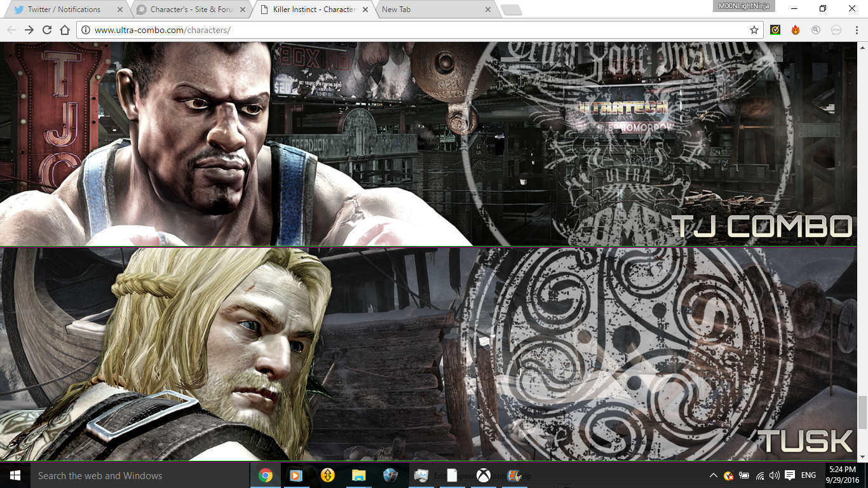Click the browser forward arrow
Image resolution: width=868 pixels, height=488 pixels.
click(x=29, y=30)
